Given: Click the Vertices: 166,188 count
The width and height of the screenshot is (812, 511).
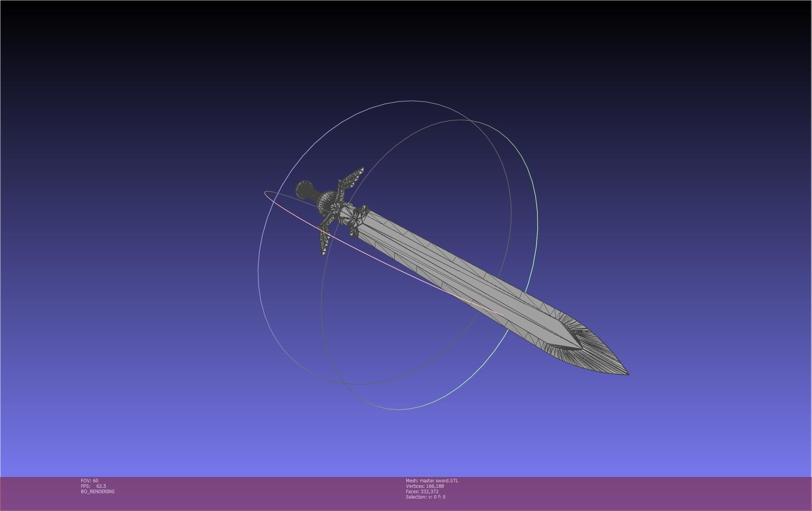Looking at the screenshot, I should pyautogui.click(x=425, y=486).
